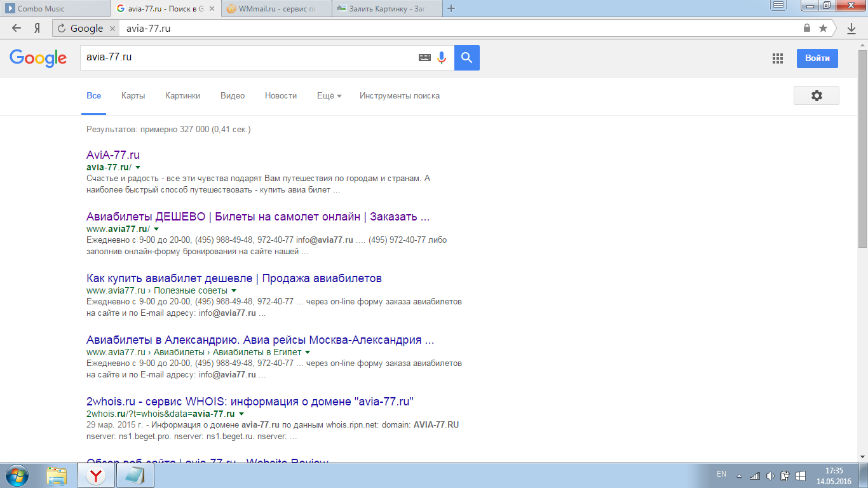Viewport: 868px width, 488px height.
Task: Start voice search with the microphone icon
Action: point(442,58)
